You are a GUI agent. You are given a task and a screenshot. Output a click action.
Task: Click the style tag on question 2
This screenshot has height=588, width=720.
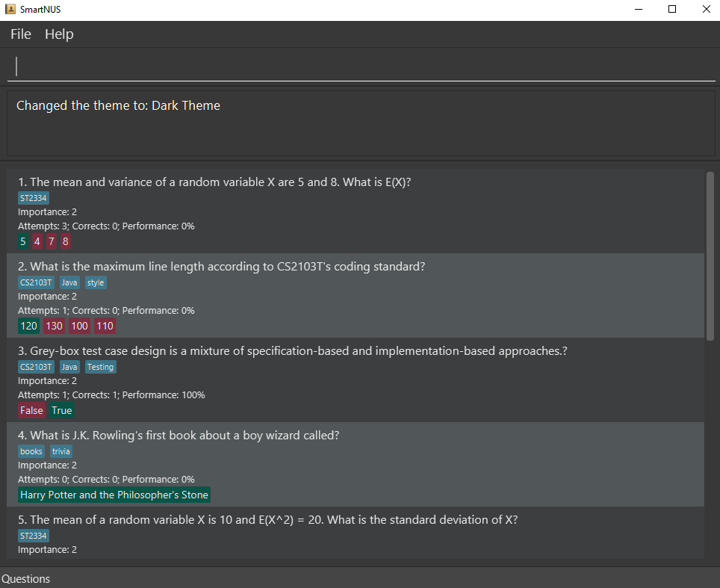(96, 282)
